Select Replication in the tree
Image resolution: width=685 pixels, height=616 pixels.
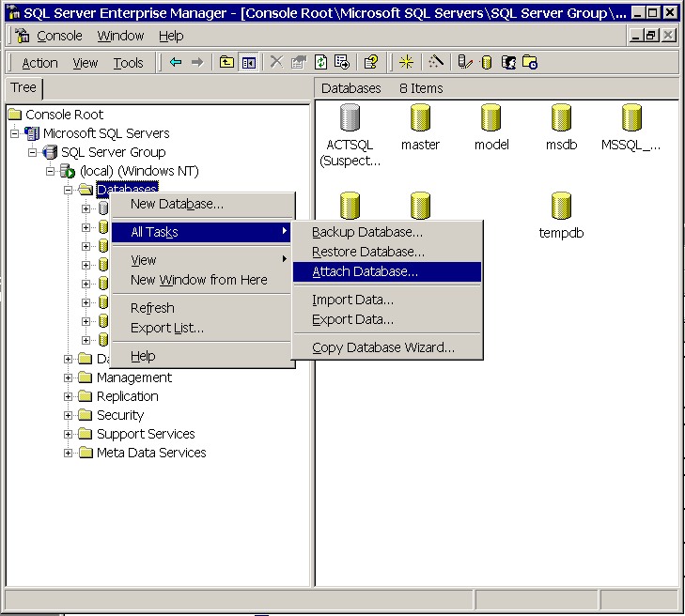128,396
